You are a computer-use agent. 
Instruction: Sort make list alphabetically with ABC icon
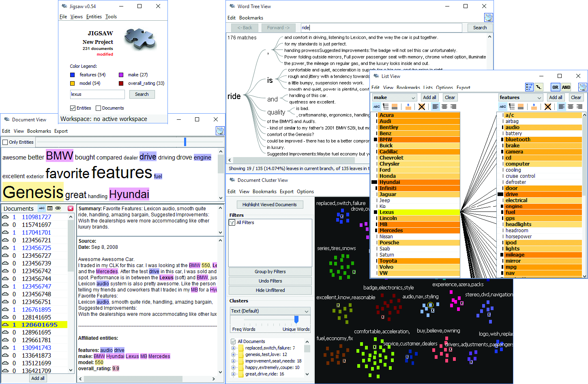click(377, 107)
